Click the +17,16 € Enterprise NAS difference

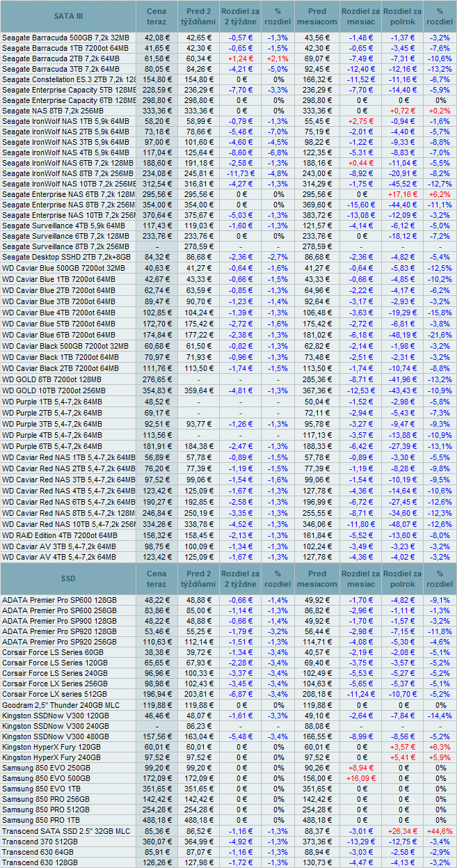pos(402,194)
